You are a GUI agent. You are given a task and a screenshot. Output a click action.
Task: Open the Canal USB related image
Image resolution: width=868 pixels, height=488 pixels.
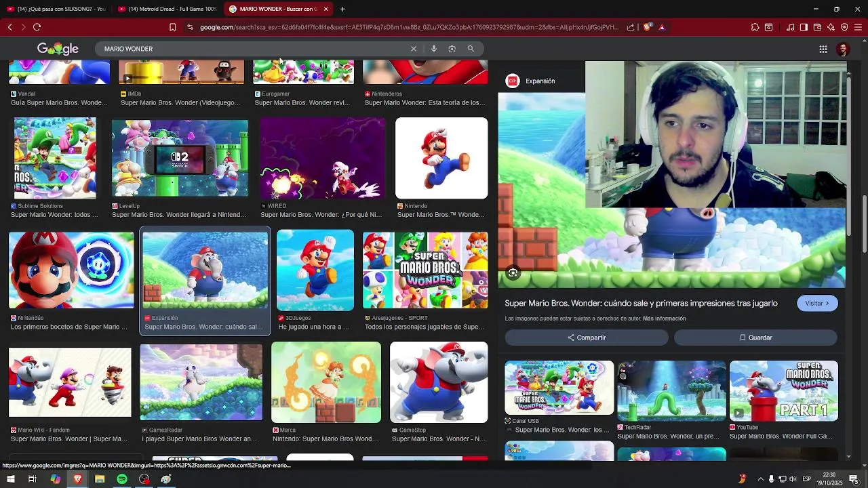(x=559, y=388)
